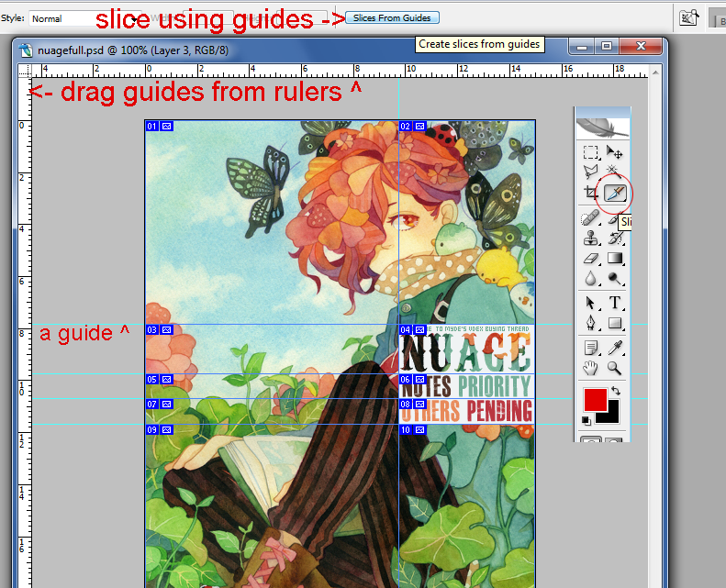This screenshot has height=588, width=726.
Task: Click the document title nuagefull.psd @ 100%
Action: tap(133, 50)
